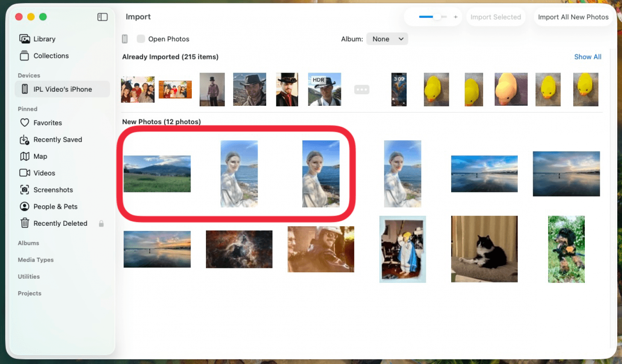Toggle the sidebar visibility icon

[x=103, y=17]
